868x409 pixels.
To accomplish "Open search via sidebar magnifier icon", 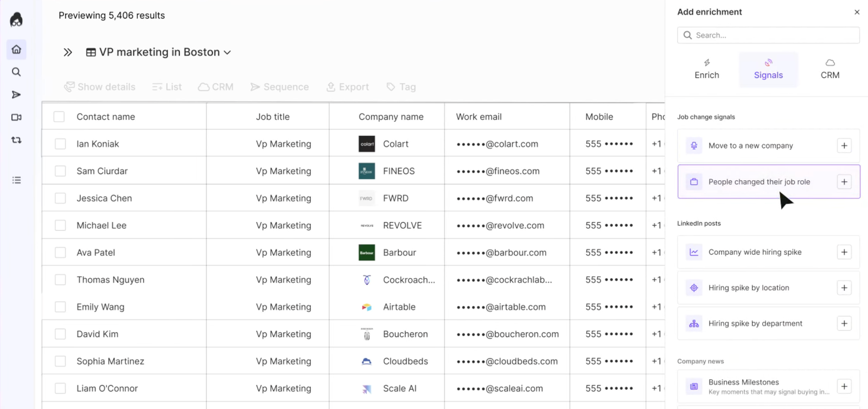I will [16, 72].
